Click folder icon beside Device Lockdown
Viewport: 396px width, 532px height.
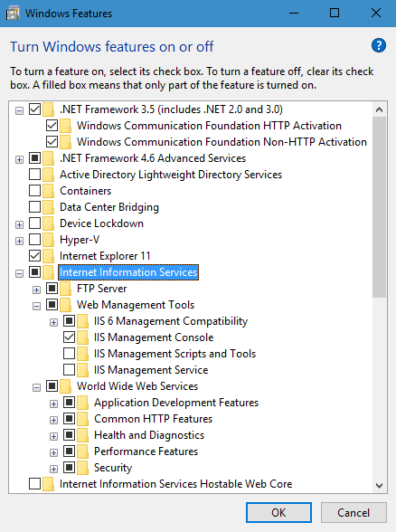tap(48, 223)
